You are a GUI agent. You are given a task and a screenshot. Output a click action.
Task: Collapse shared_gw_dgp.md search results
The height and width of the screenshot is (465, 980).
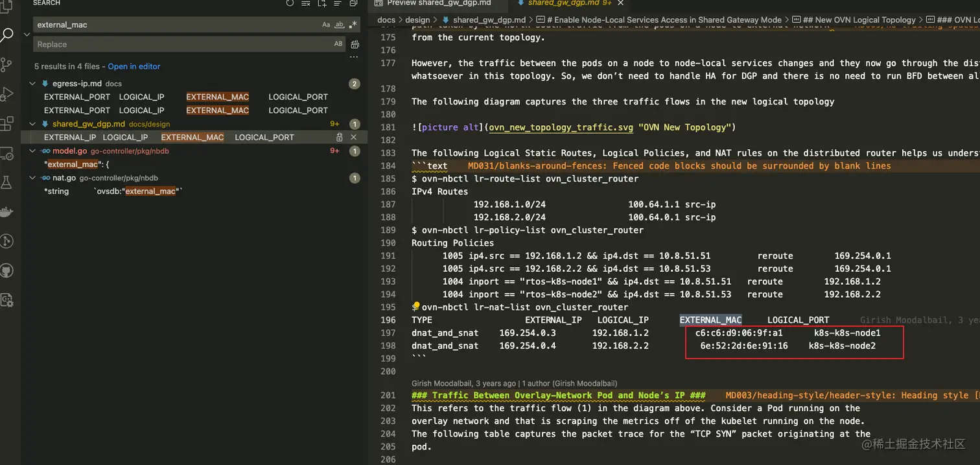[x=32, y=124]
